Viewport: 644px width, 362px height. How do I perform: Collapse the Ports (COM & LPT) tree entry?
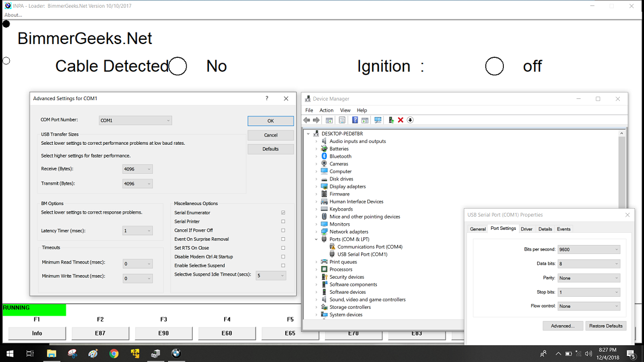[317, 239]
